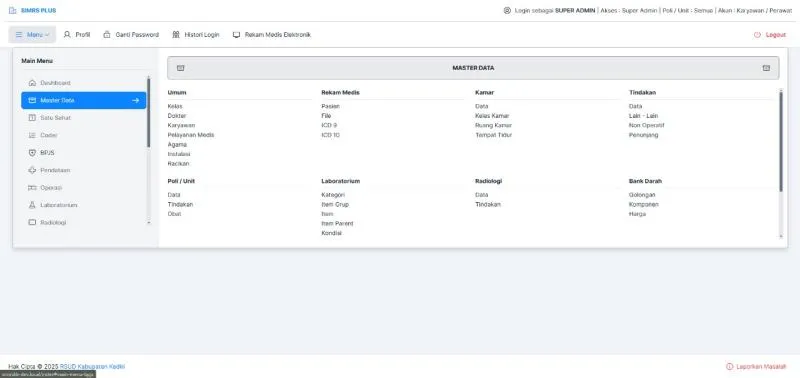Image resolution: width=800 pixels, height=378 pixels.
Task: Open Data under Kamar
Action: click(482, 106)
